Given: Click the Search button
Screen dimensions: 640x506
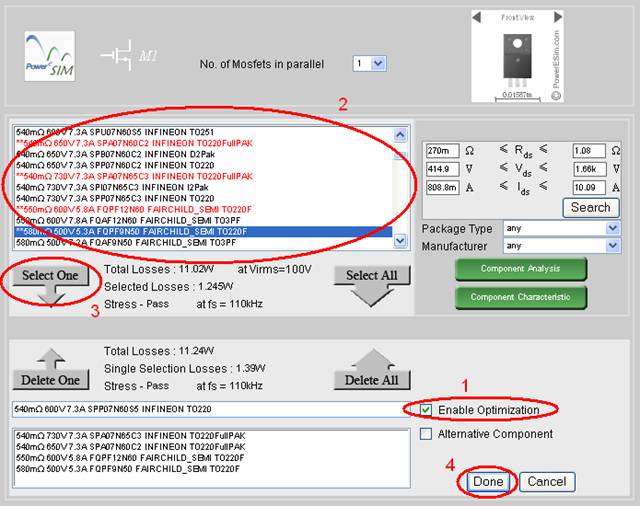Looking at the screenshot, I should (x=591, y=208).
